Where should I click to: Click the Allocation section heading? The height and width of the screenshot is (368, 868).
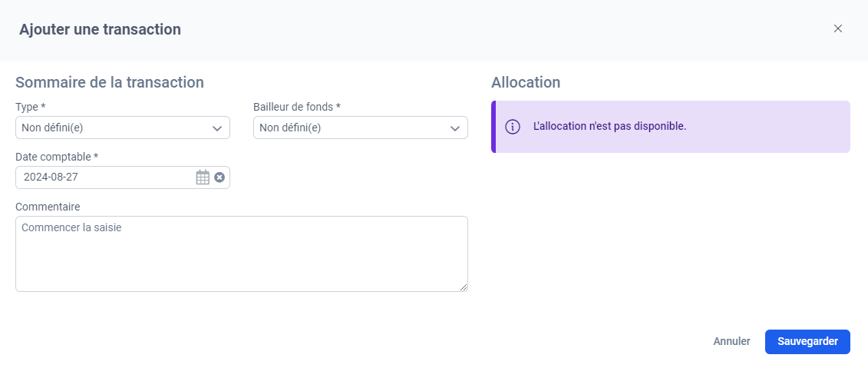pyautogui.click(x=526, y=82)
